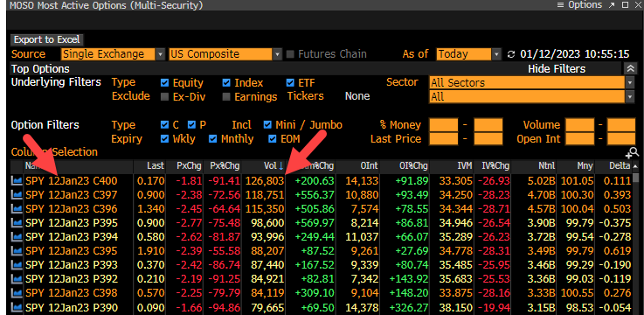Screen dimensions: 644x315
Task: Click the Export to Excel button
Action: pos(47,40)
